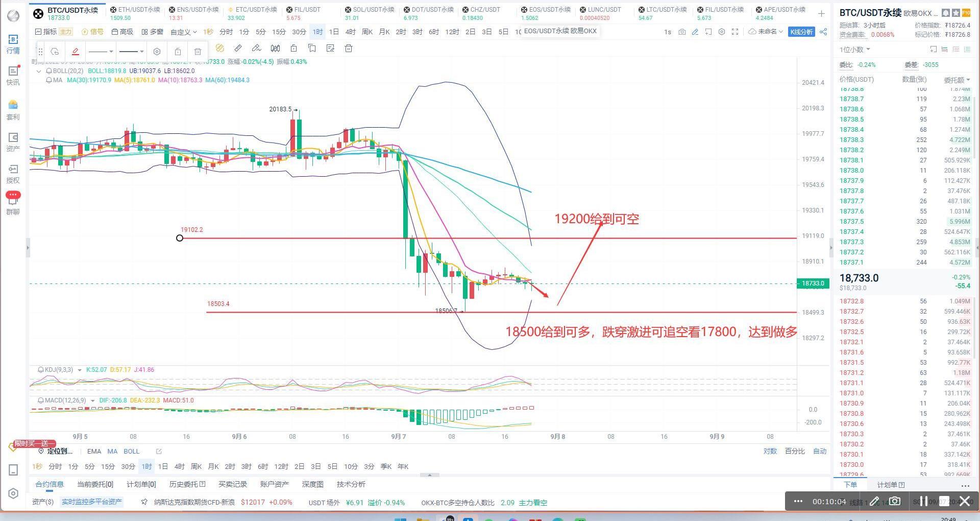
Task: Open the 自定义 custom timeframe dropdown
Action: pos(183,32)
